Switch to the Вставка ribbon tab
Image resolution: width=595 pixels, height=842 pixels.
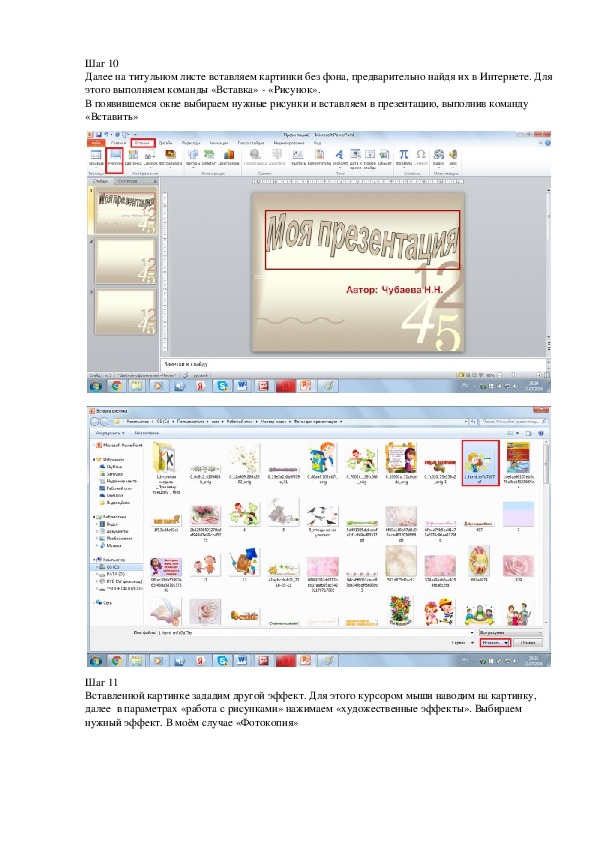143,143
